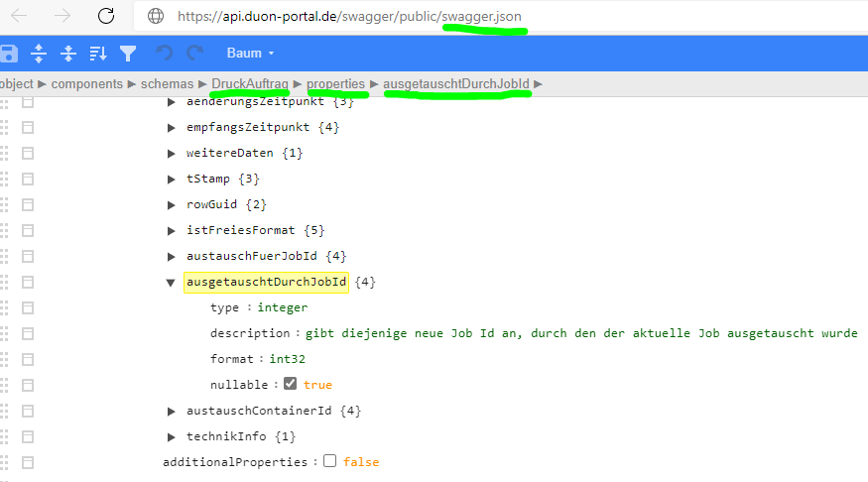The image size is (868, 482).
Task: Expand the technikInfo node
Action: pyautogui.click(x=173, y=435)
